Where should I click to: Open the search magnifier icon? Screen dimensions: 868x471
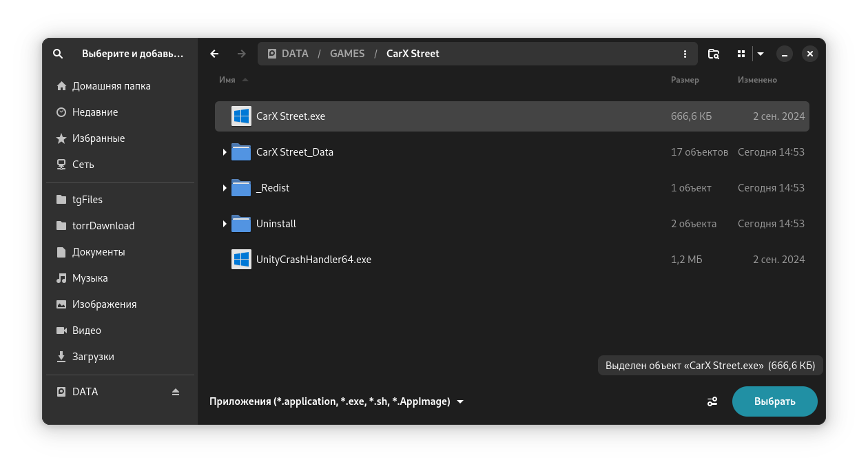58,54
